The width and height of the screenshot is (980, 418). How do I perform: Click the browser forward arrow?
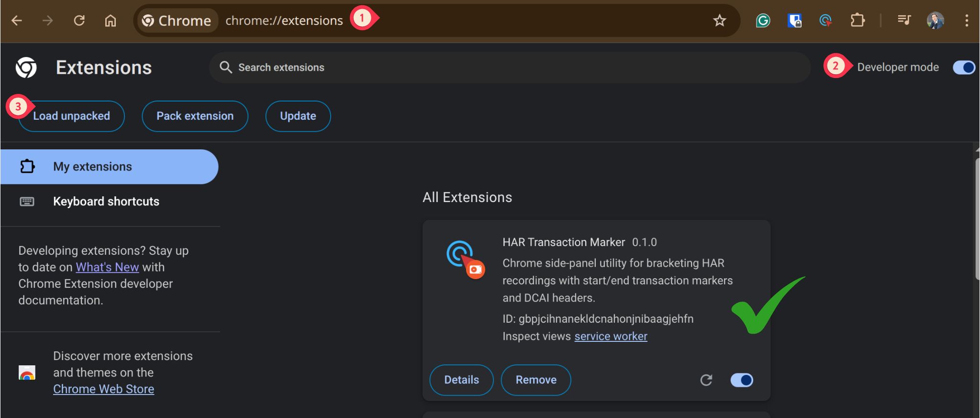click(47, 21)
